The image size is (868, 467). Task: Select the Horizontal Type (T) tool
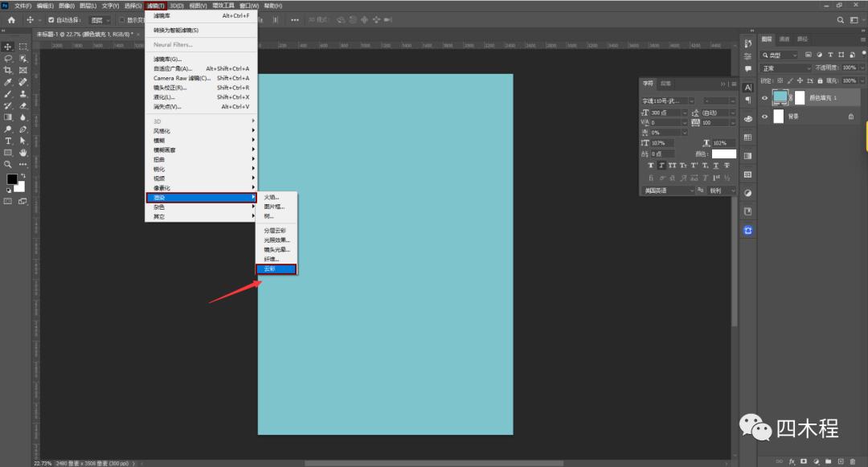8,141
